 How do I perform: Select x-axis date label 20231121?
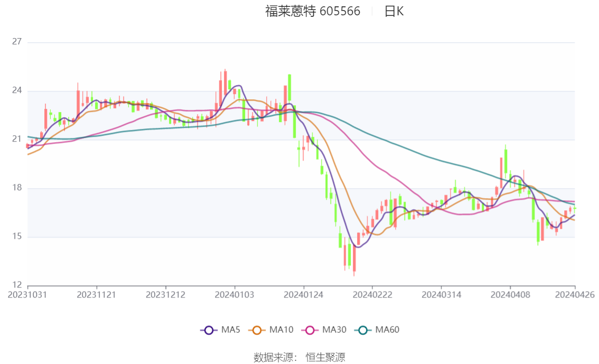[x=96, y=295]
